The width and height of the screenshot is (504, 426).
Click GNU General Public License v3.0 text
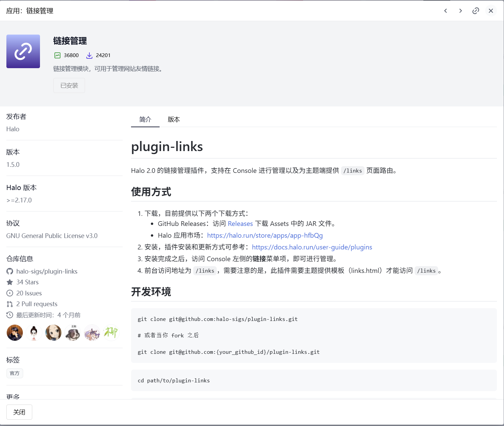tap(52, 236)
